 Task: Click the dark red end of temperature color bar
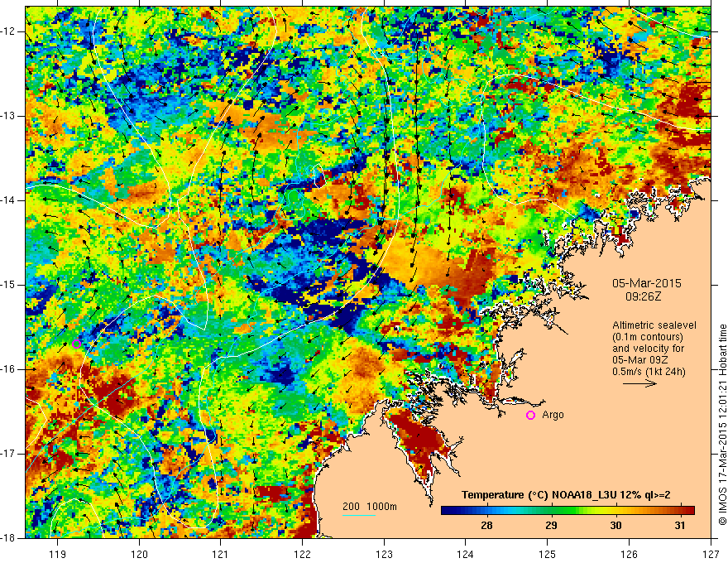(x=689, y=511)
